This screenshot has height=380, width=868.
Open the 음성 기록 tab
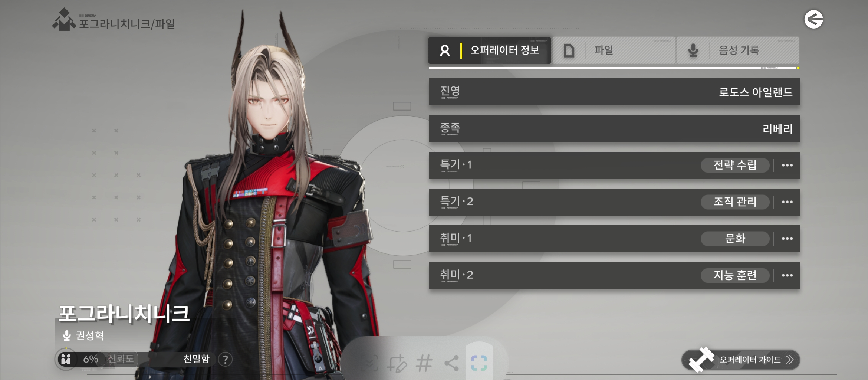point(738,50)
